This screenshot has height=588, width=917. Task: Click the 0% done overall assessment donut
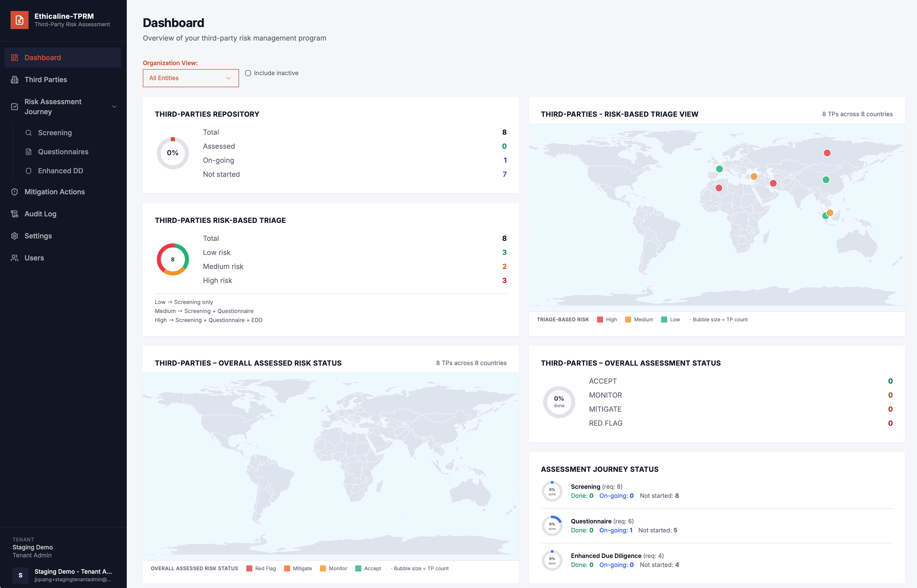point(559,402)
